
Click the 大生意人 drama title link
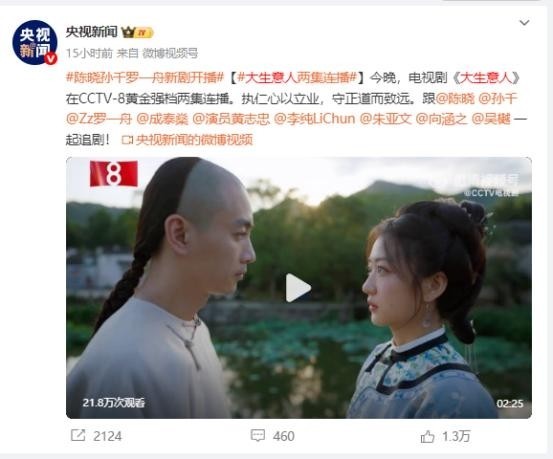[x=486, y=78]
